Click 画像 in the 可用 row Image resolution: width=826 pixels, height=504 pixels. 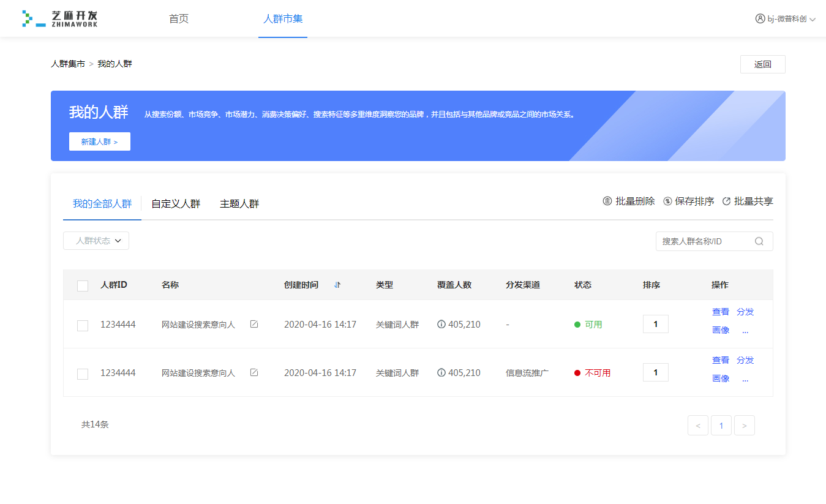pos(721,330)
